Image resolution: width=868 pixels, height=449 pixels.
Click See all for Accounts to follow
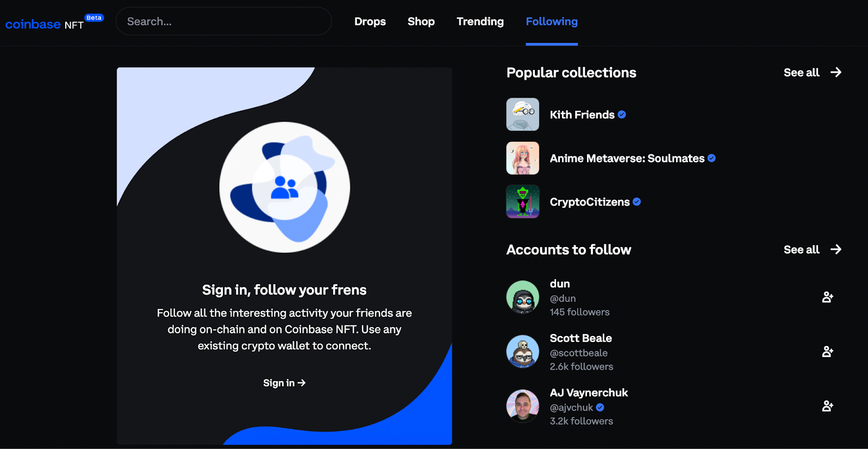point(801,250)
